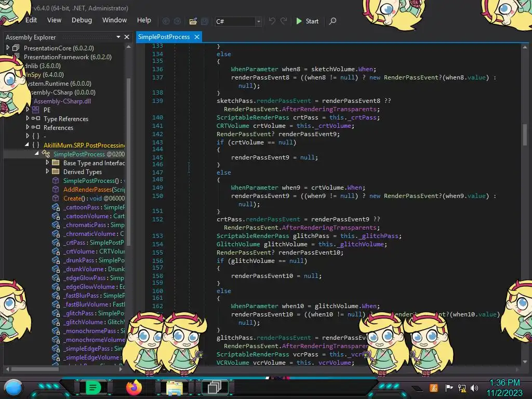Expand the '-' namespace node

click(x=28, y=136)
